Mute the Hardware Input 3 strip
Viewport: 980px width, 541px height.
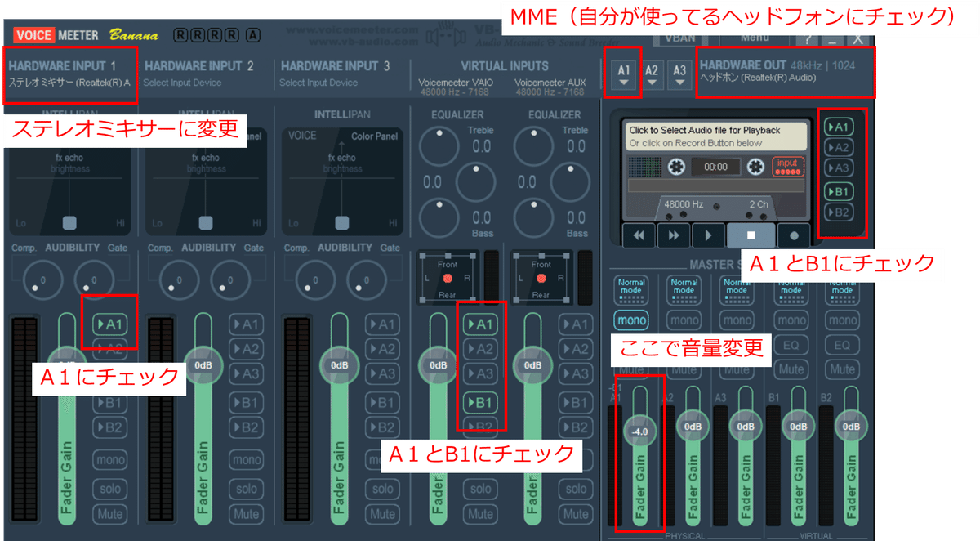pyautogui.click(x=382, y=514)
